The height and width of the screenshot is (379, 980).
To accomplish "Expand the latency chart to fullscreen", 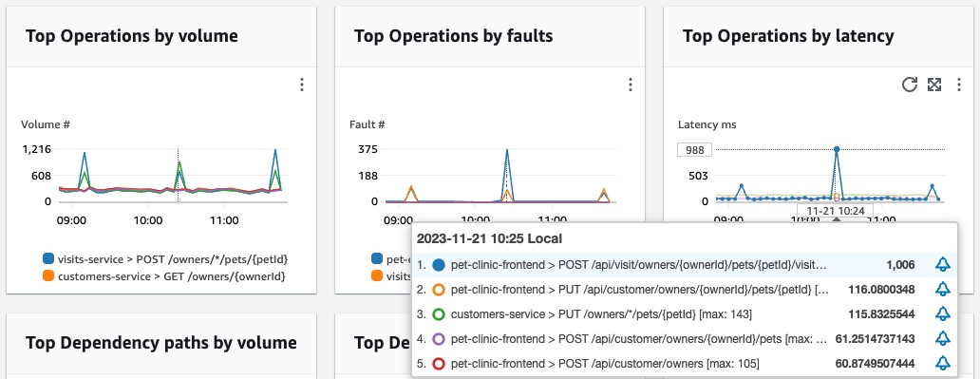I will (x=934, y=85).
